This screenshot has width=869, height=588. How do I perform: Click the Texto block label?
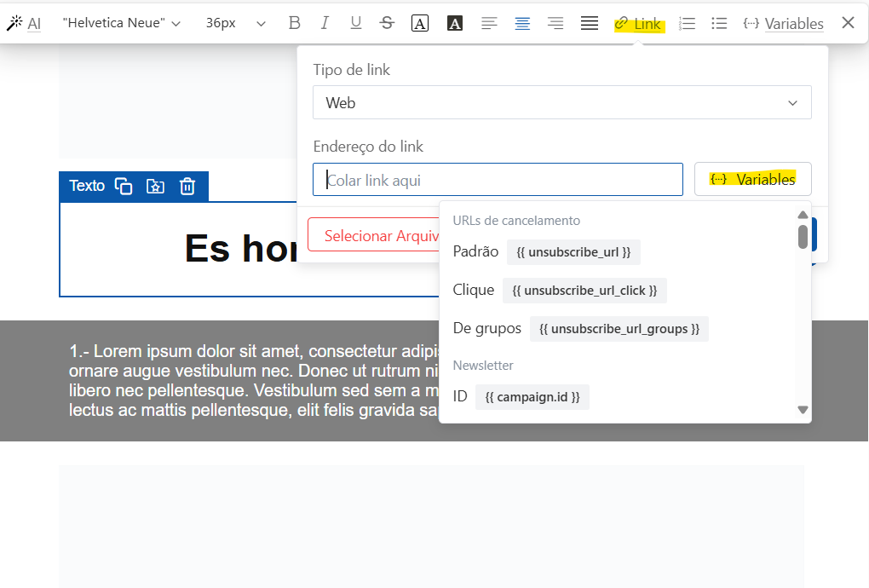87,186
